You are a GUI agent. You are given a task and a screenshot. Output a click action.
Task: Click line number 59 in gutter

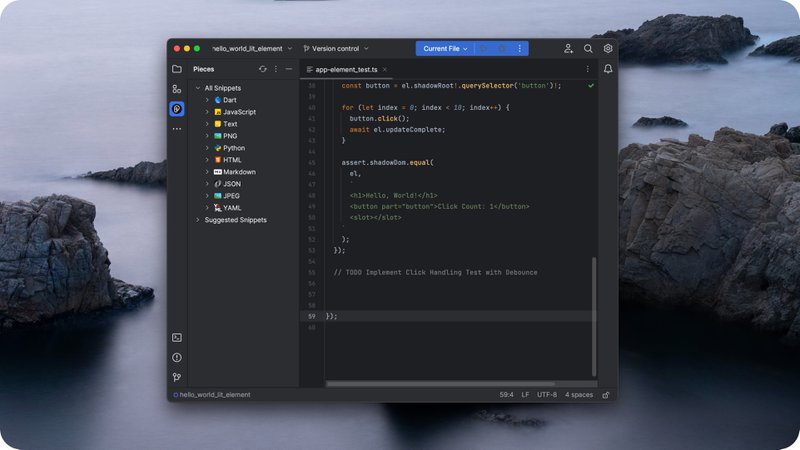(312, 316)
